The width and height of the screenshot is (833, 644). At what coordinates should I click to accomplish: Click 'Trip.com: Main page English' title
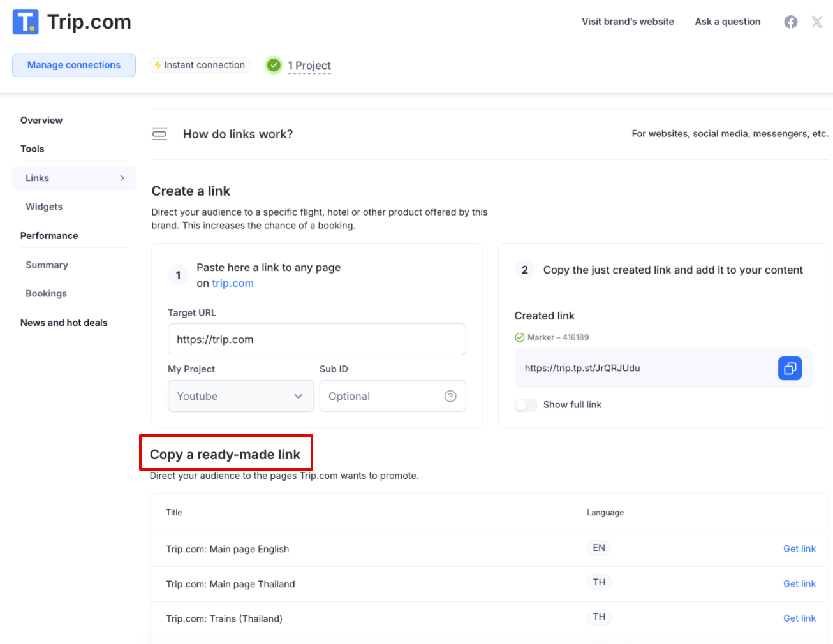point(228,549)
